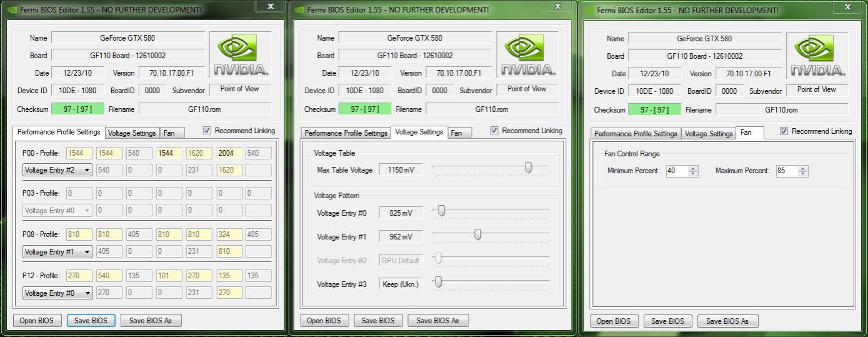This screenshot has height=337, width=868.
Task: Open the P12 Voltage Entry #0 dropdown
Action: point(57,293)
